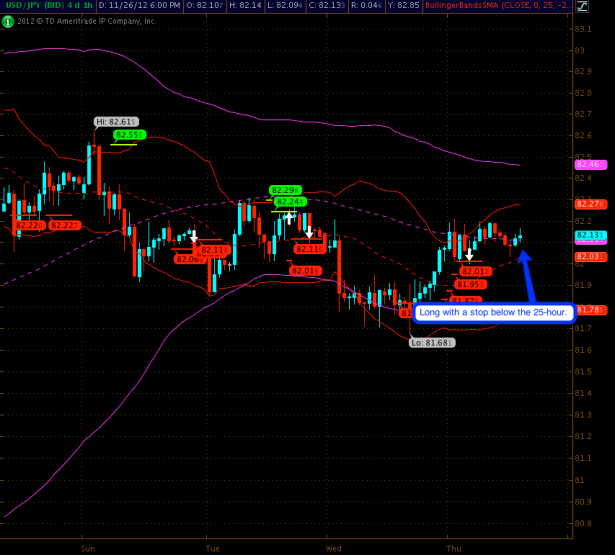Image resolution: width=615 pixels, height=555 pixels.
Task: Click the magenta 82.46 axis price tag
Action: tap(586, 163)
